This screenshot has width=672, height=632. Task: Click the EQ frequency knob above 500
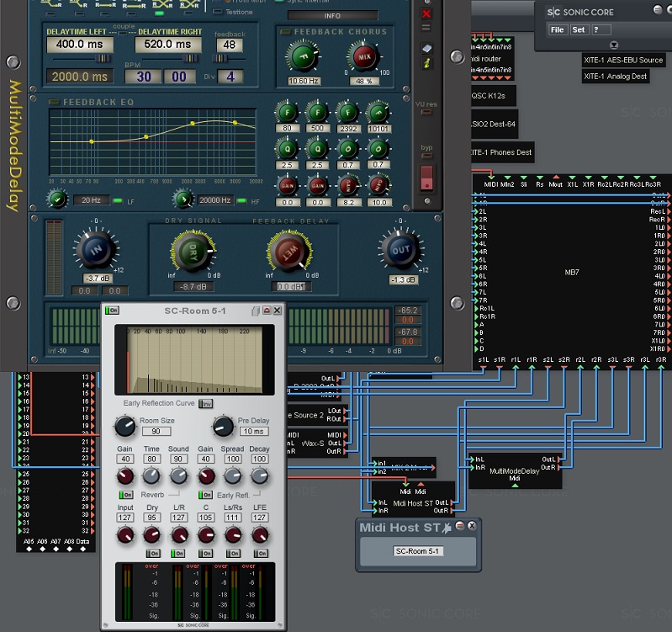click(317, 112)
